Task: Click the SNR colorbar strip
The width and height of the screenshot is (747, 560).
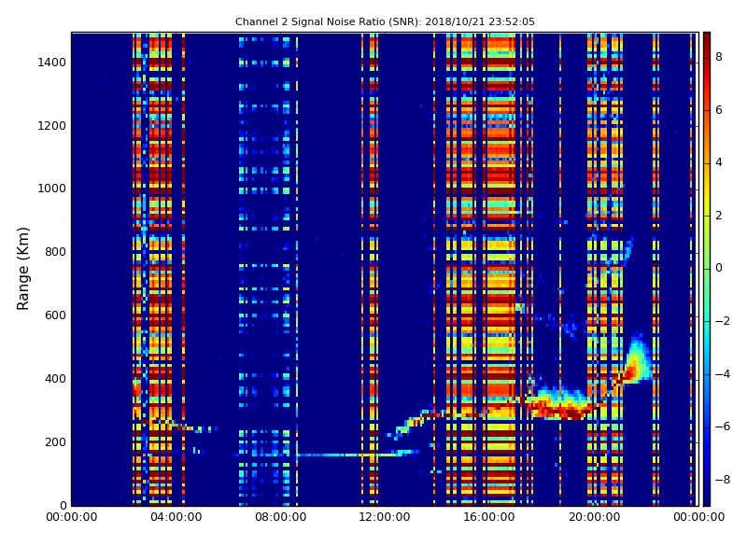Action: point(707,269)
